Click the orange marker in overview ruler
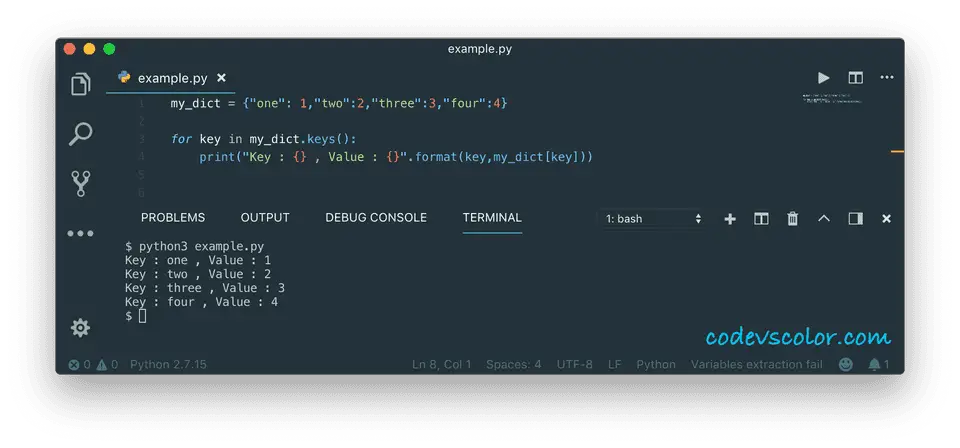 tap(898, 151)
